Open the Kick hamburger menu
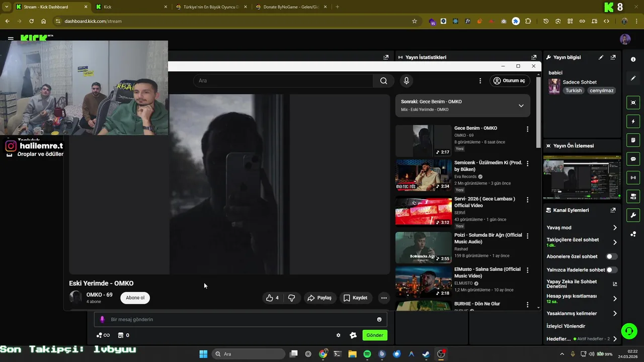The width and height of the screenshot is (644, 362). pyautogui.click(x=11, y=38)
